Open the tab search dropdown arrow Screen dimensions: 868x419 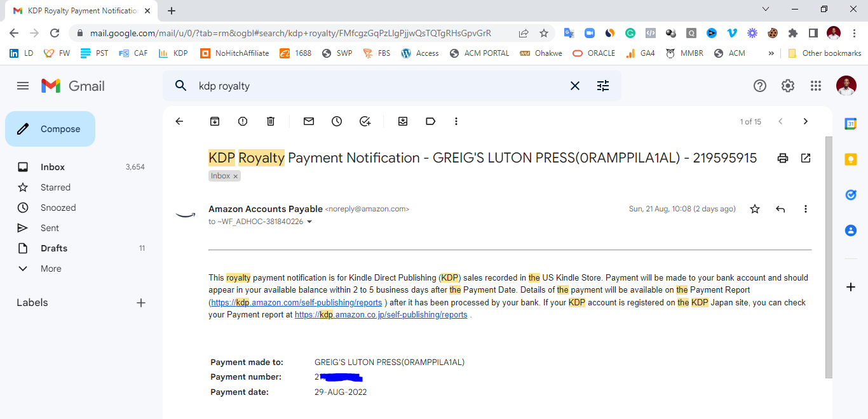pyautogui.click(x=766, y=9)
